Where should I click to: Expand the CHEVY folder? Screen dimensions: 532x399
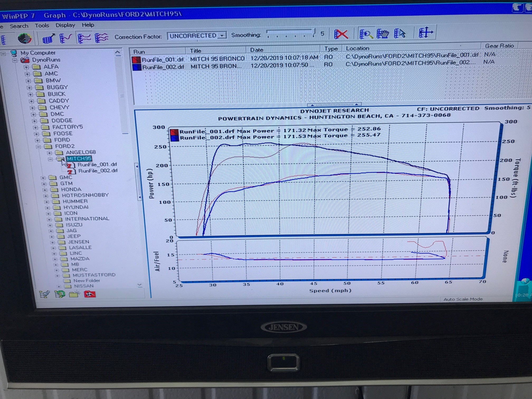coord(32,108)
